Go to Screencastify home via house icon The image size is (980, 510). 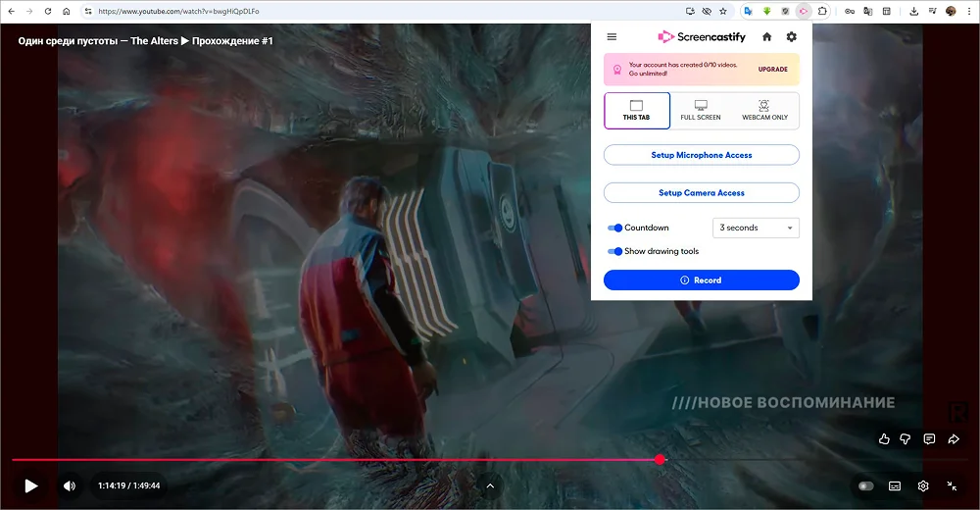(x=767, y=37)
